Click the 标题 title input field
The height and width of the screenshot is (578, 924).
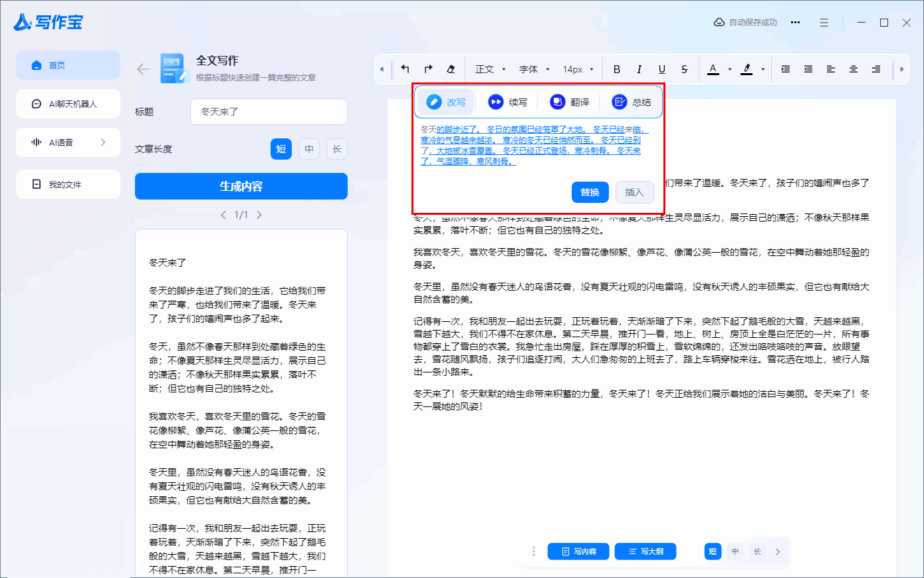[x=269, y=112]
